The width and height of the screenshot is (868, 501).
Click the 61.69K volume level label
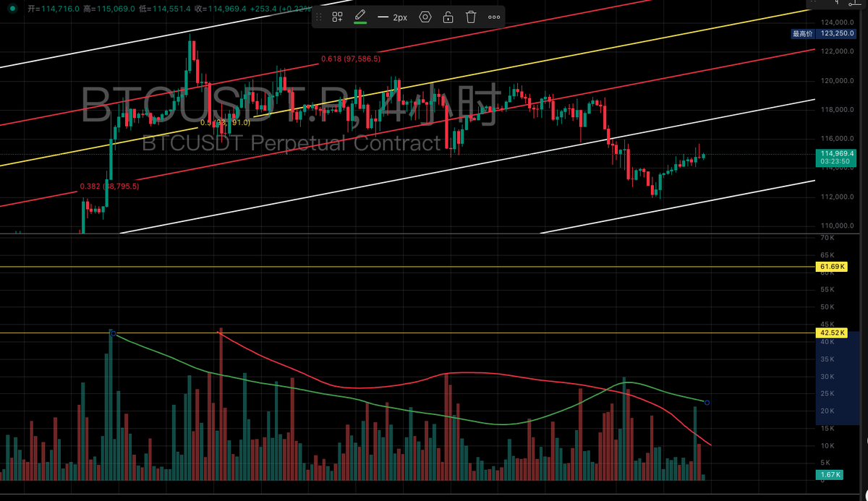coord(831,267)
